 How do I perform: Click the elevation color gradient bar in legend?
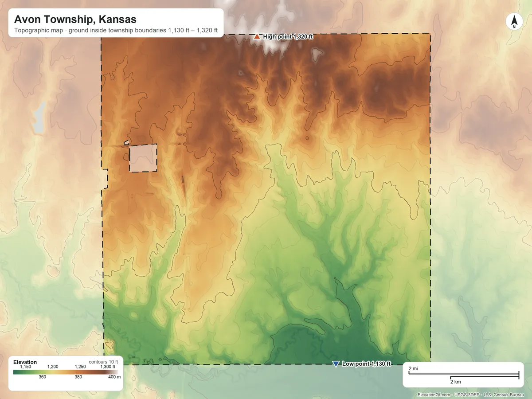[x=66, y=372]
